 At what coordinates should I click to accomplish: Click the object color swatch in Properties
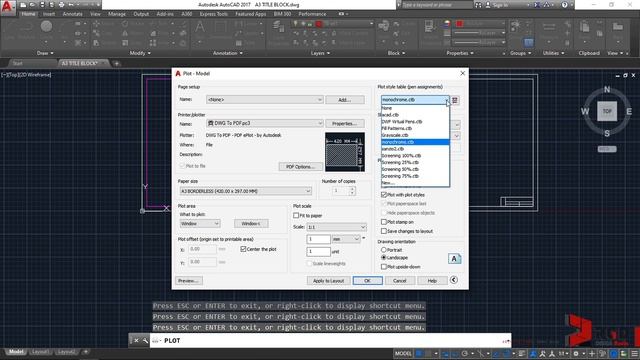tap(459, 24)
